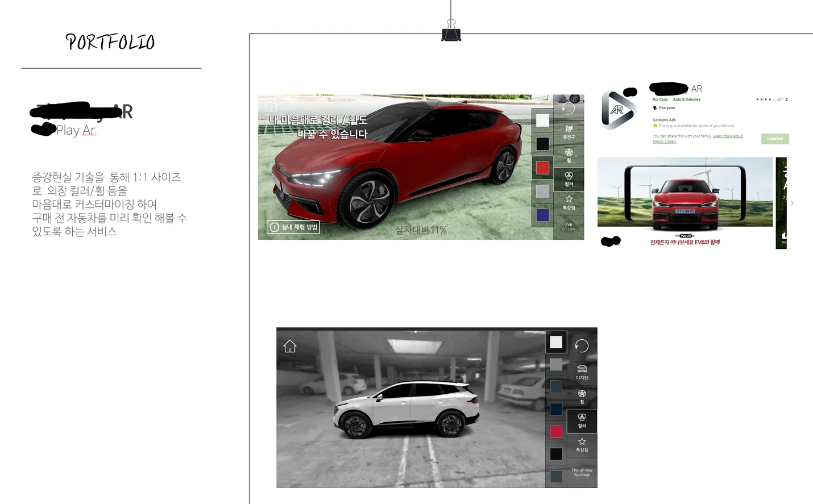Click the green Installed button
The width and height of the screenshot is (813, 504).
[774, 139]
